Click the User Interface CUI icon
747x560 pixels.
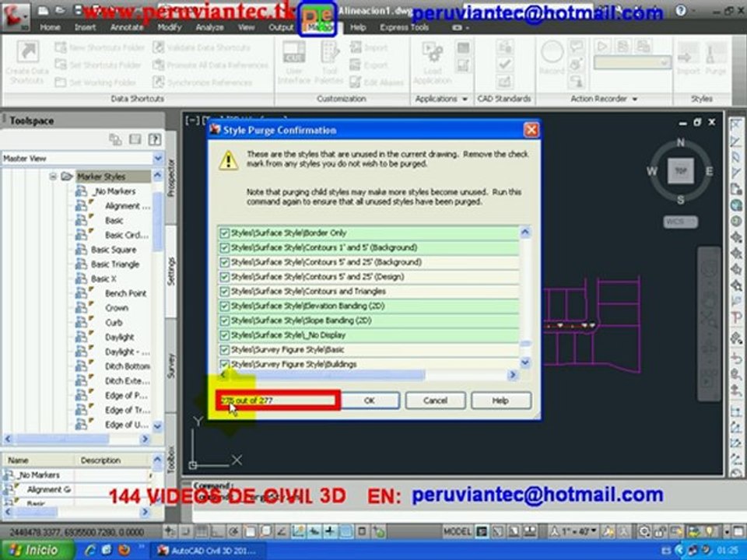pos(293,52)
